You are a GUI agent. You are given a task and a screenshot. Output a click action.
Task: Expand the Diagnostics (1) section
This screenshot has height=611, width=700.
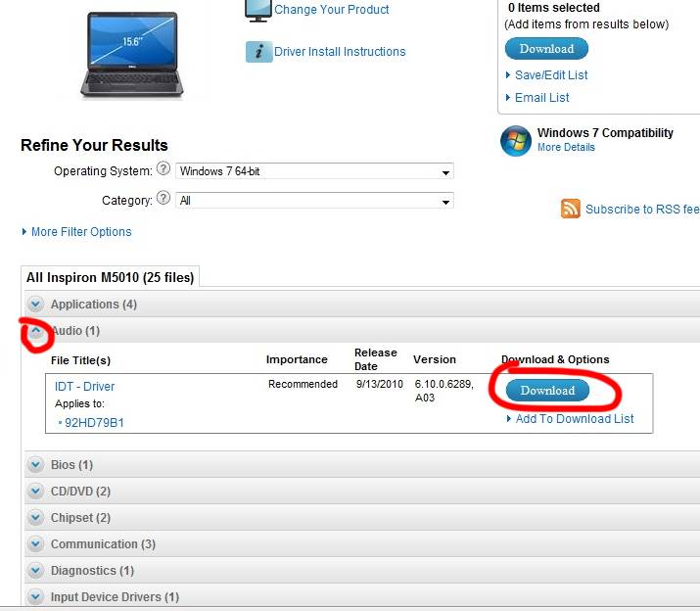35,570
